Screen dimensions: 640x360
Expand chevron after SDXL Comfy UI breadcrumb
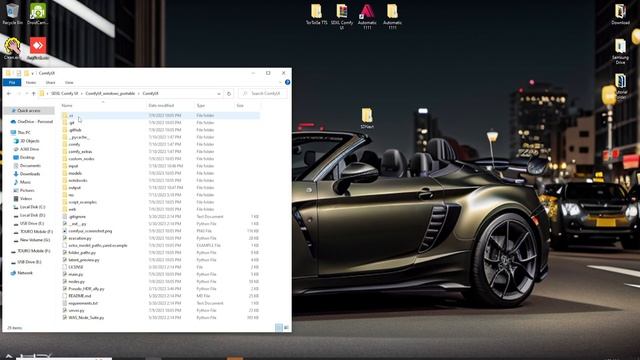pyautogui.click(x=82, y=93)
